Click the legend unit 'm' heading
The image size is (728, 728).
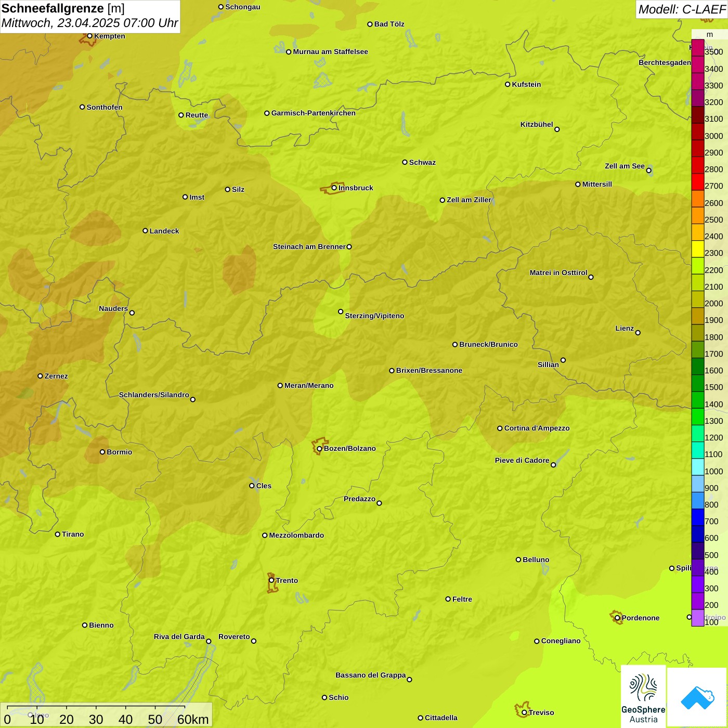point(710,34)
